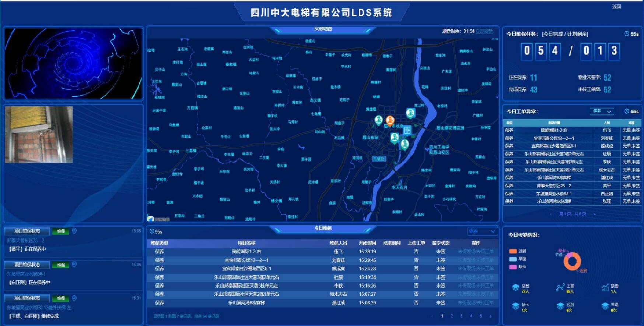Select page 1 of 今日维保 table
Image resolution: width=644 pixels, height=326 pixels.
[x=442, y=316]
